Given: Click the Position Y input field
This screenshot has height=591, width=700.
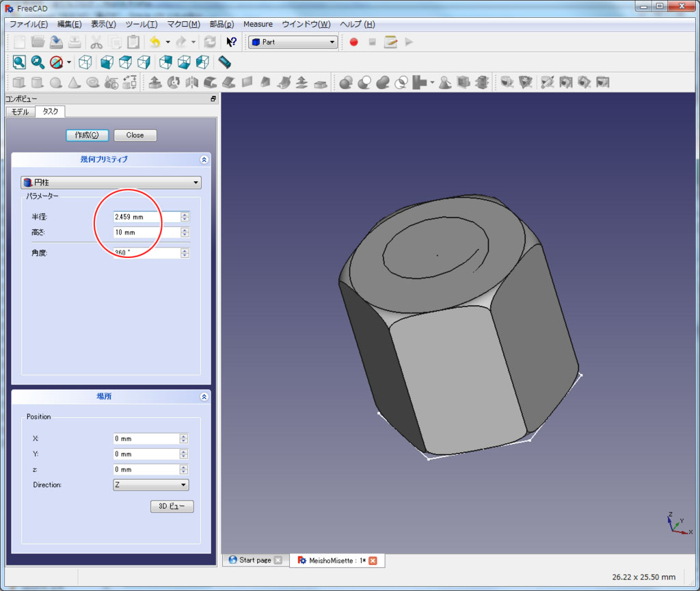Looking at the screenshot, I should click(146, 454).
